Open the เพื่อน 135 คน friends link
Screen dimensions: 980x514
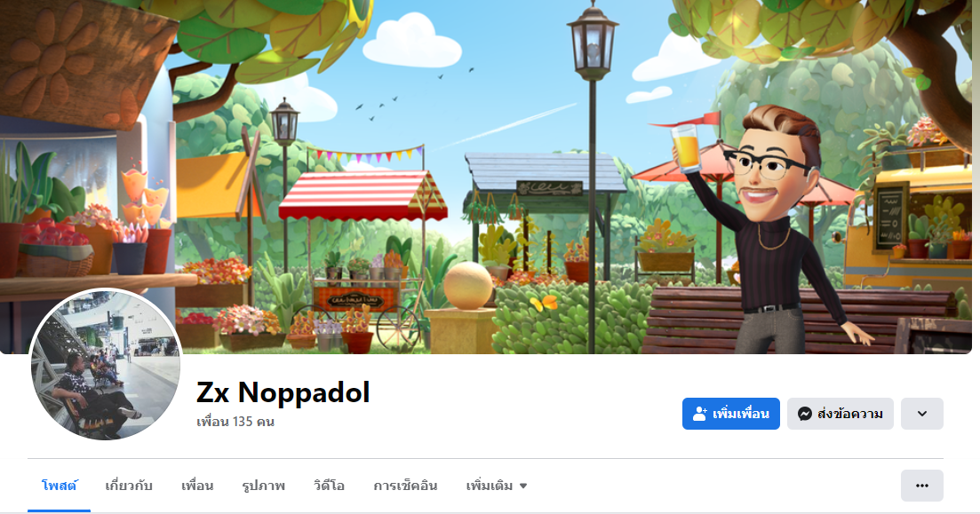[x=235, y=422]
